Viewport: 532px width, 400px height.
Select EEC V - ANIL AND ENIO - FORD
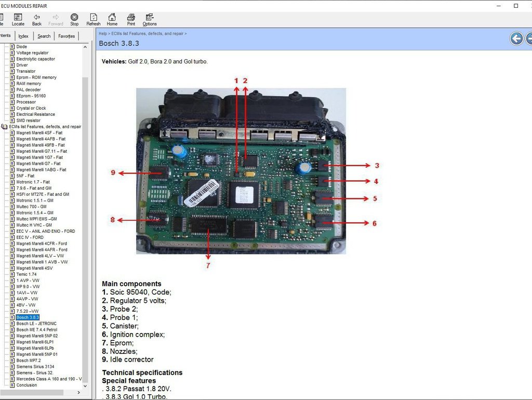(x=46, y=231)
